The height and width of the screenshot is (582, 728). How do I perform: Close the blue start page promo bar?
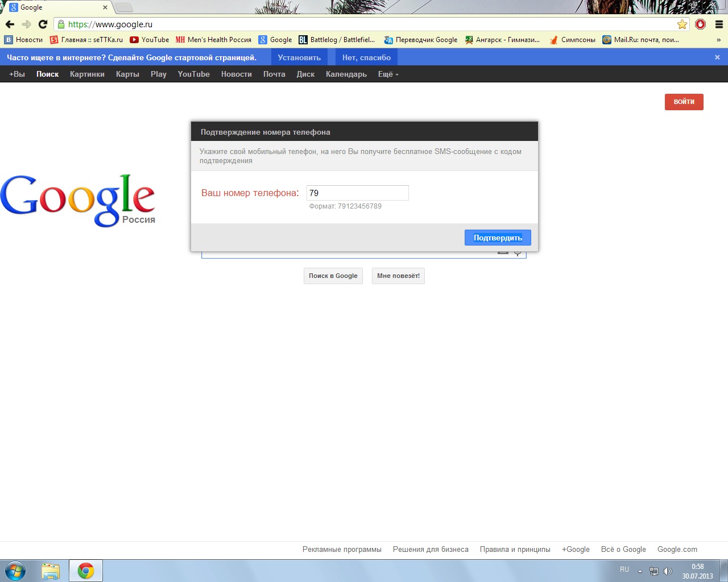(717, 57)
